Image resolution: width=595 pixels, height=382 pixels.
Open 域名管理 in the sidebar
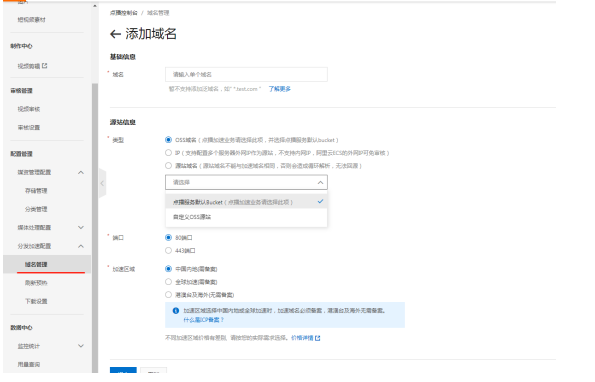pyautogui.click(x=47, y=264)
